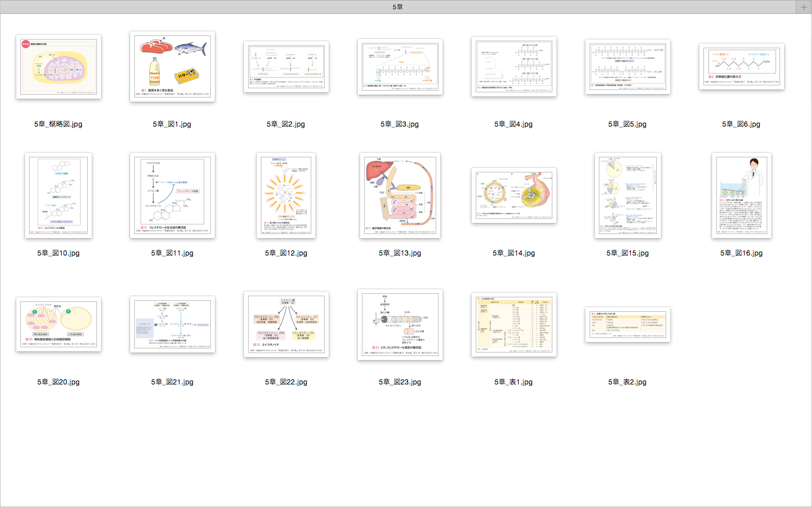Select the 5章_図13.jpg organ diagram thumbnail
The height and width of the screenshot is (507, 812).
point(400,196)
